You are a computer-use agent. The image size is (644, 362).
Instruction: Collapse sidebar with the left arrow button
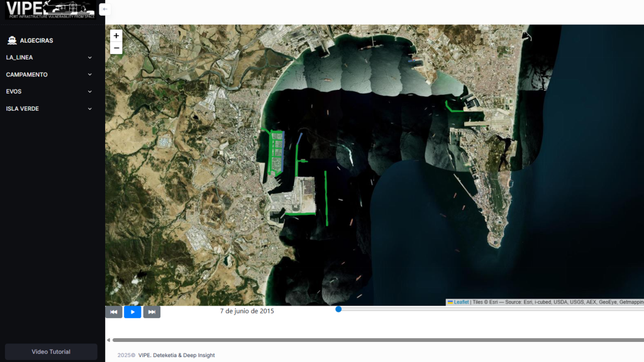point(105,9)
